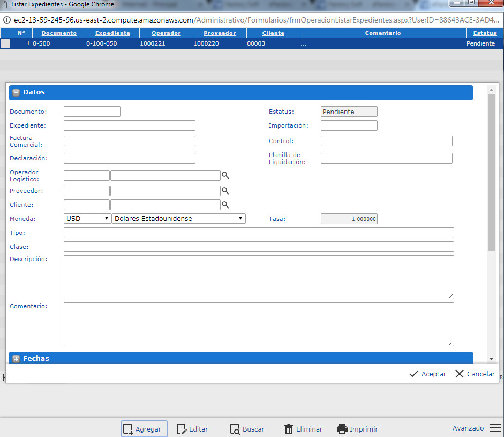Focus the Documento input field
Viewport: 504px width, 437px height.
click(92, 112)
